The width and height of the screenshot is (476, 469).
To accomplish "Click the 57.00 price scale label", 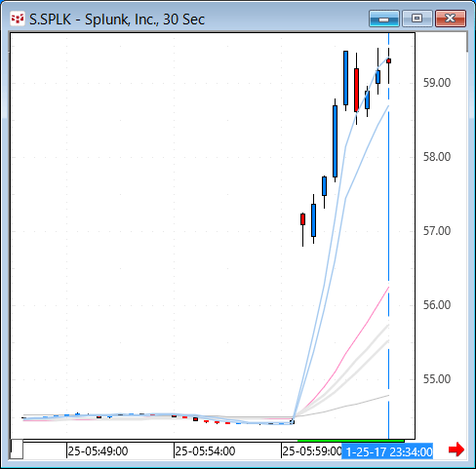I will pos(437,231).
